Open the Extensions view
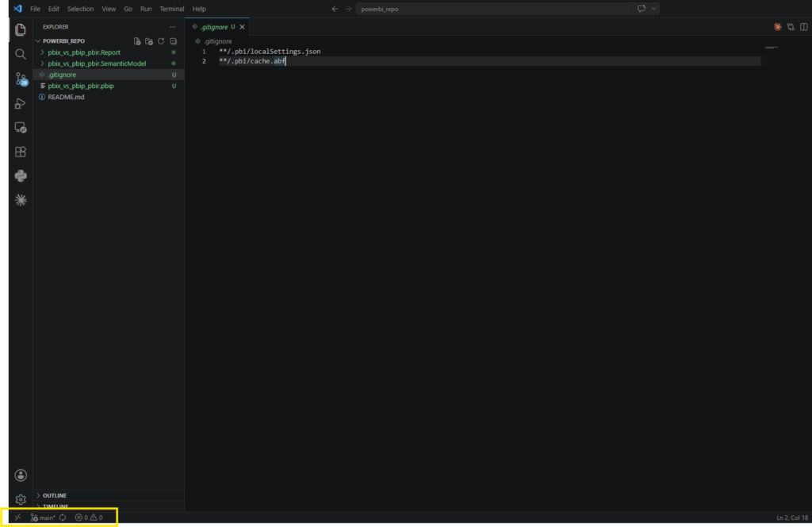The image size is (812, 527). (20, 152)
